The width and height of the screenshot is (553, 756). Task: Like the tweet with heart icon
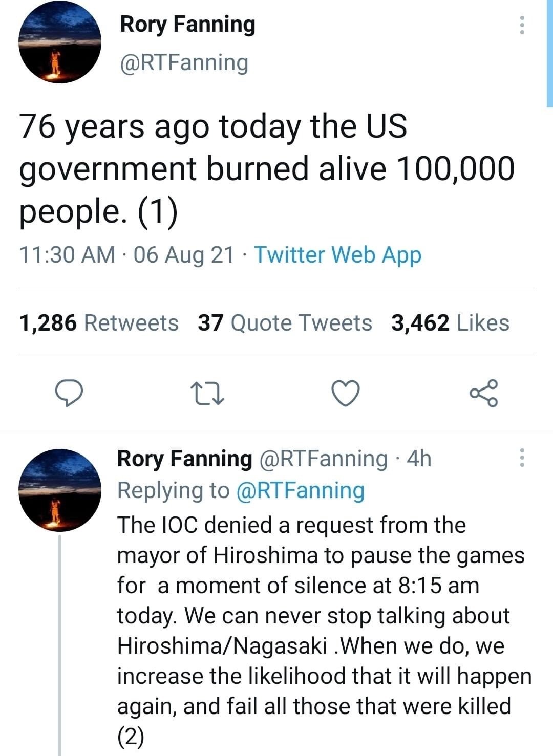point(345,393)
